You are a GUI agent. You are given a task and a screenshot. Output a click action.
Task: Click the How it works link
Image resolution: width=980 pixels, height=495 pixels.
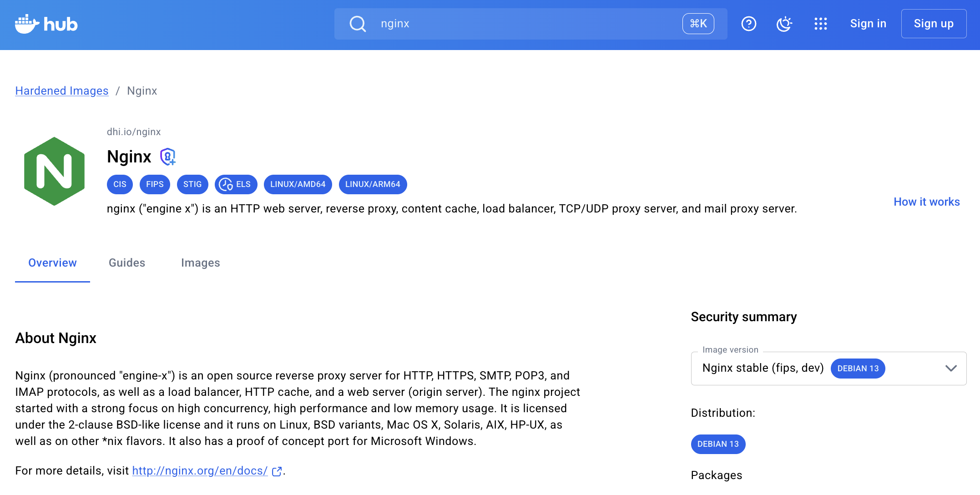[x=926, y=202]
